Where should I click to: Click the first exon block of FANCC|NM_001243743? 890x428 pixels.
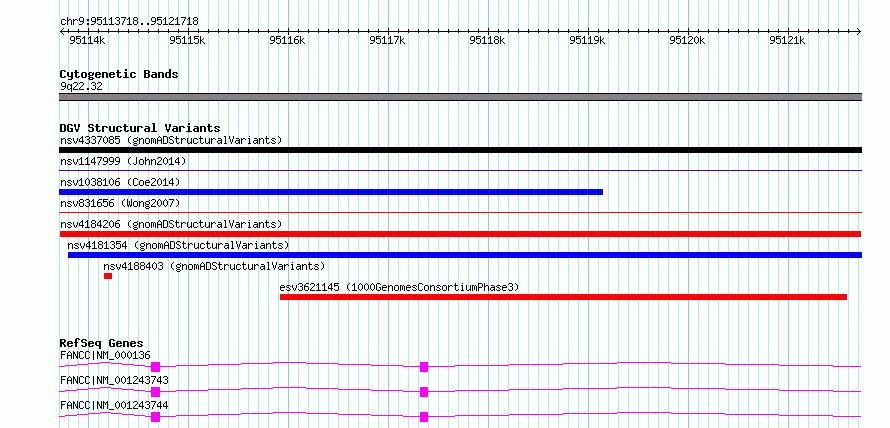tap(156, 392)
